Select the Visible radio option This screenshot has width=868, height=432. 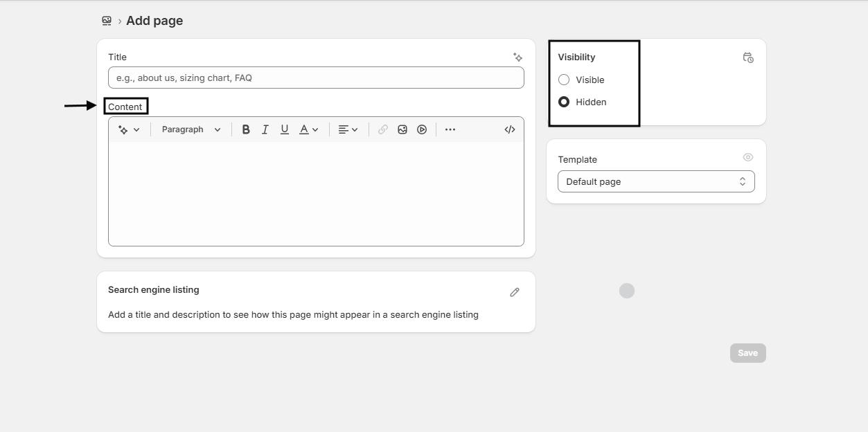[x=564, y=80]
